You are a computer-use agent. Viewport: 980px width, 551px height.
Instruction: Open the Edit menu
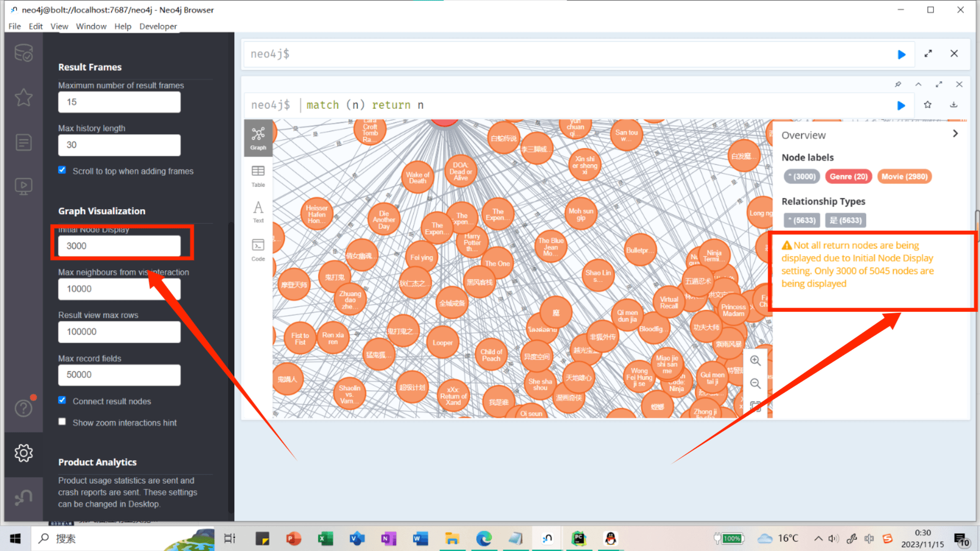pos(36,26)
